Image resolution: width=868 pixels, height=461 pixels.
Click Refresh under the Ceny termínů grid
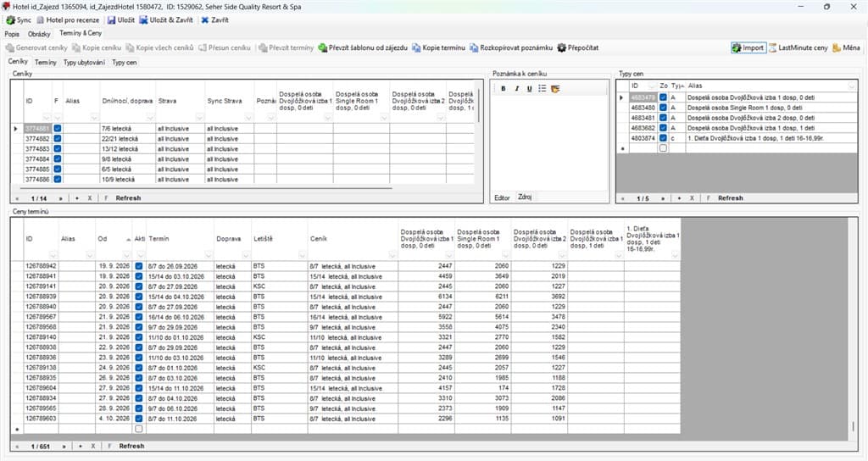point(131,446)
